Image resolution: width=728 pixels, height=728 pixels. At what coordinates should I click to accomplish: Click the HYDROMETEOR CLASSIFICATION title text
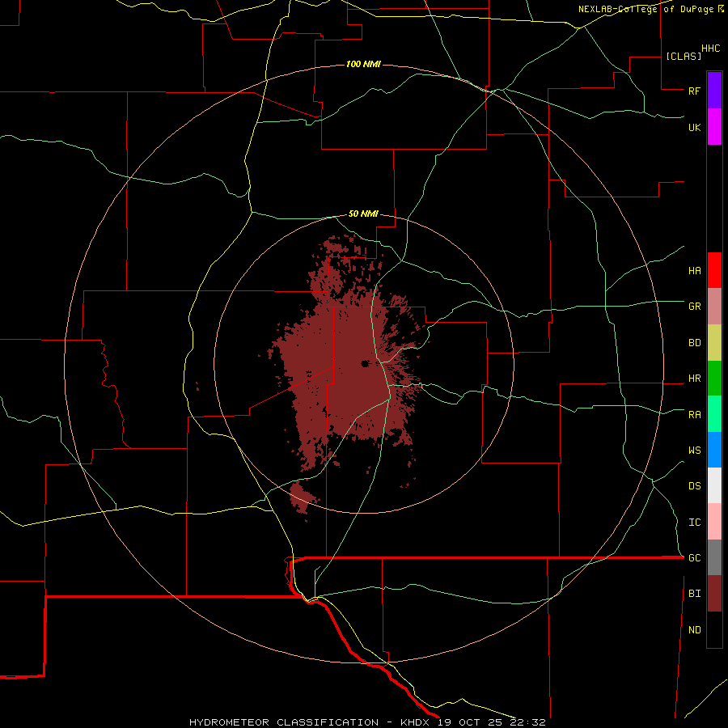click(284, 722)
